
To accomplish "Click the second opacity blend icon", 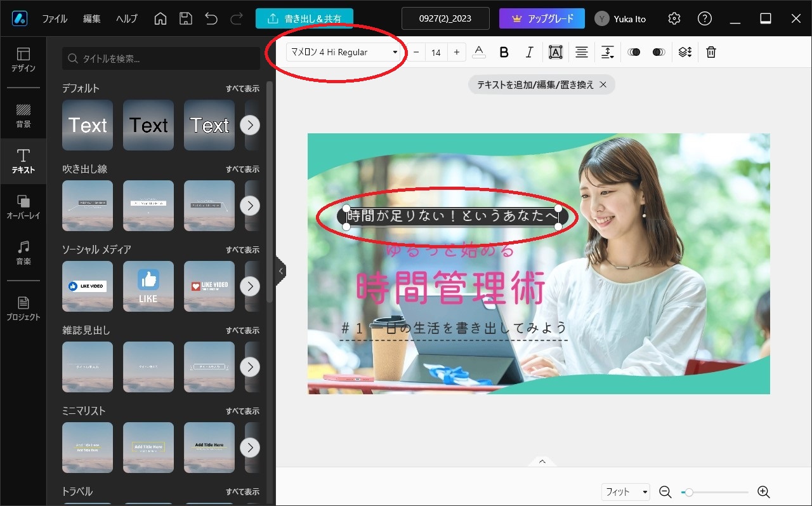I will click(x=659, y=52).
